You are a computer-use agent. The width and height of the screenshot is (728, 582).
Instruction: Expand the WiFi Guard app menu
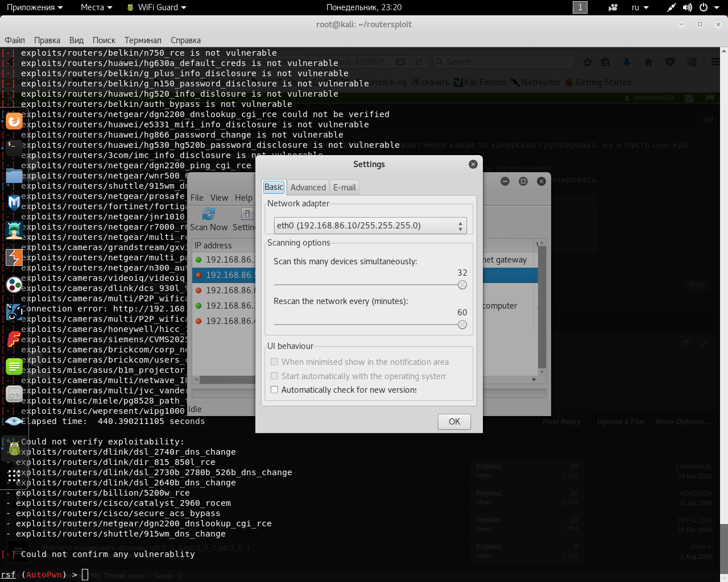(x=157, y=7)
